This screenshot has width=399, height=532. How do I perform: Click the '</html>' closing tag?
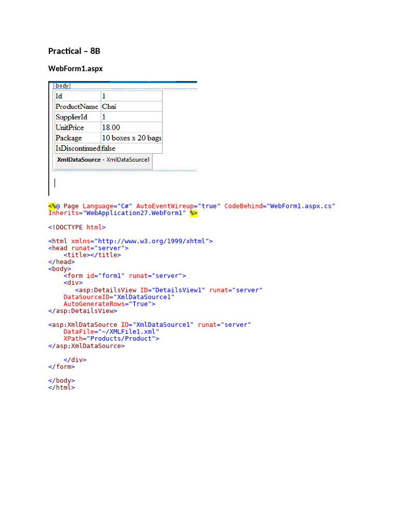(61, 388)
